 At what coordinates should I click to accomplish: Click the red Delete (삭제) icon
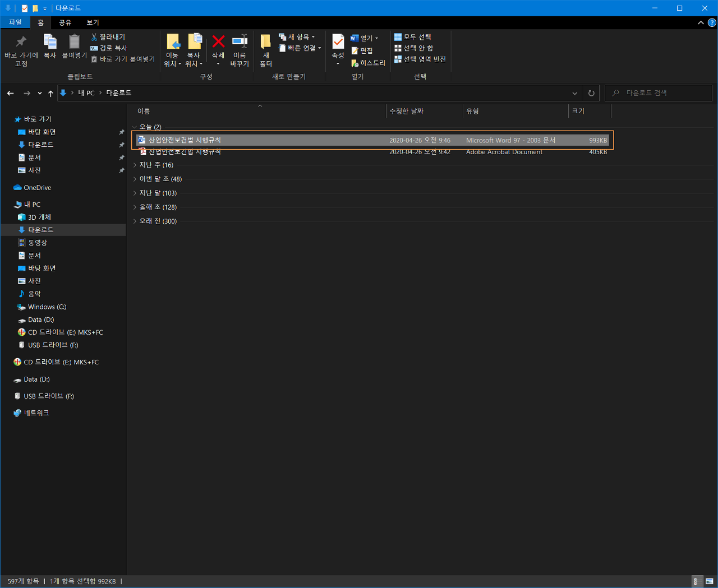[x=218, y=41]
